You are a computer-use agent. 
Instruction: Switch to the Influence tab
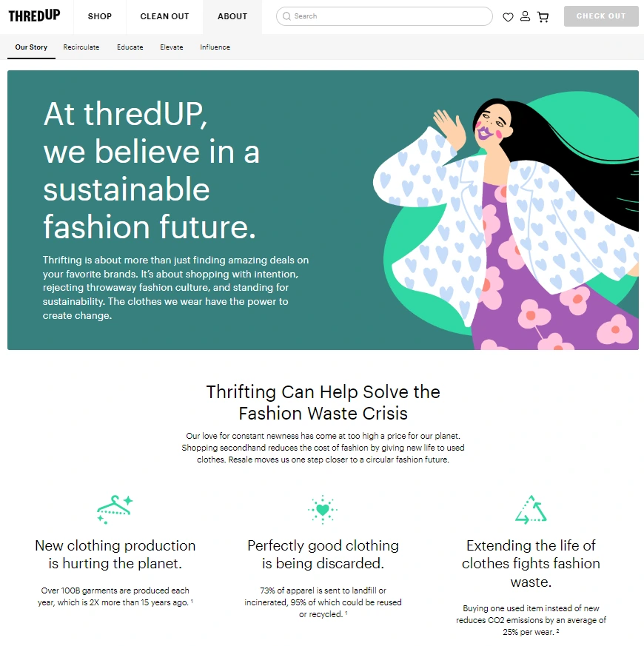215,47
